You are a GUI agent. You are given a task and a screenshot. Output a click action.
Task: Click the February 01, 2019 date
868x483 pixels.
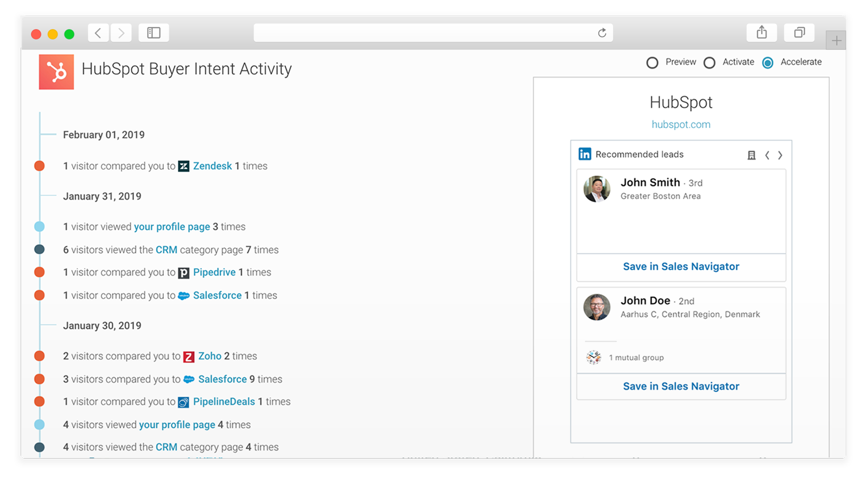coord(104,135)
